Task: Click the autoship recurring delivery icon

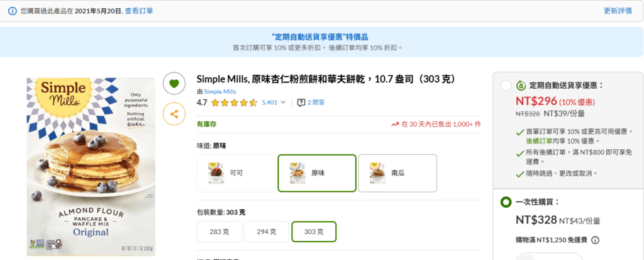Action: coord(521,85)
